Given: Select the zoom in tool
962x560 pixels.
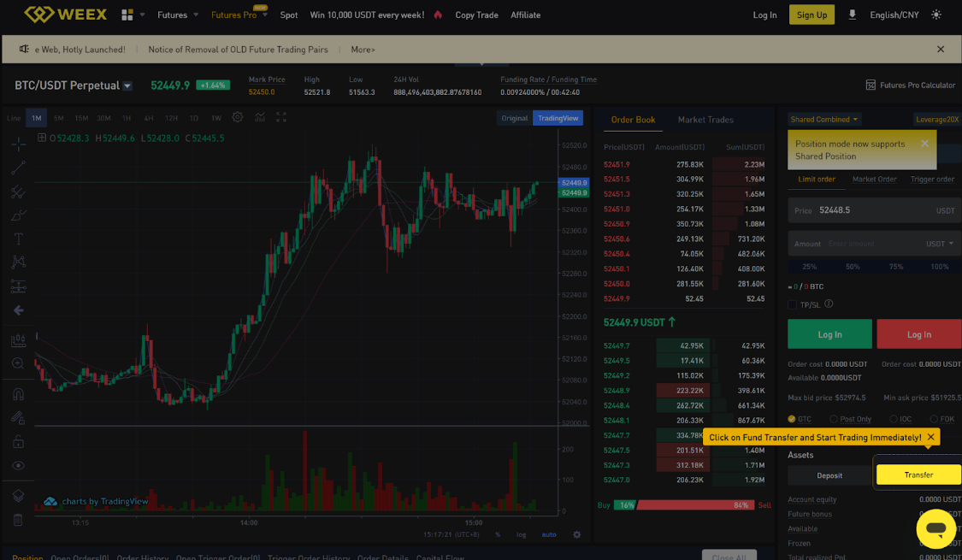Looking at the screenshot, I should pyautogui.click(x=19, y=363).
